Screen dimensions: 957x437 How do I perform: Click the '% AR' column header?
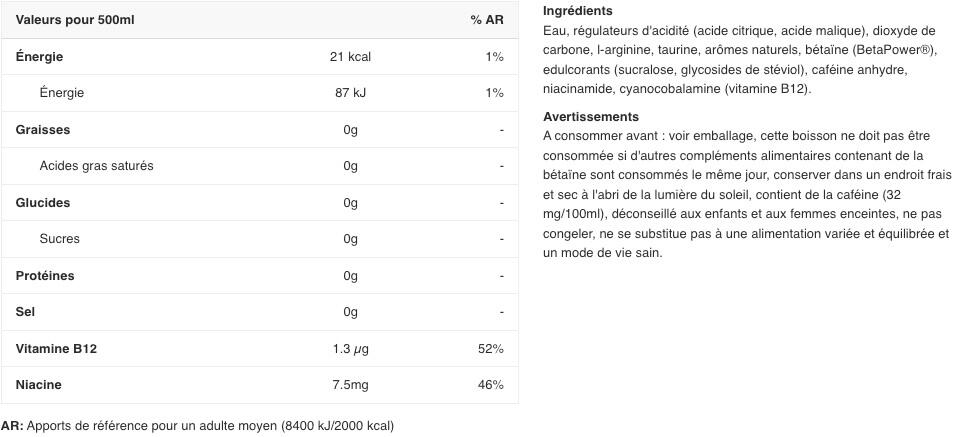487,20
